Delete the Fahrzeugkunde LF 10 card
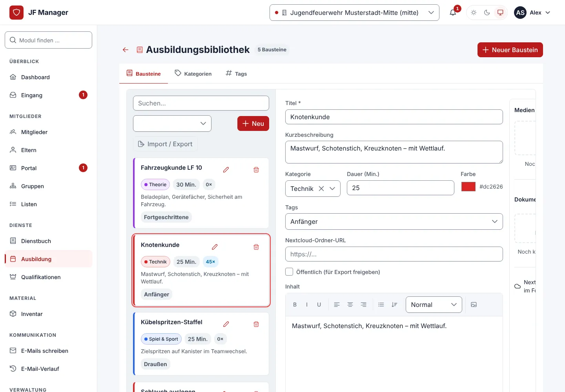The image size is (565, 392). (x=256, y=170)
